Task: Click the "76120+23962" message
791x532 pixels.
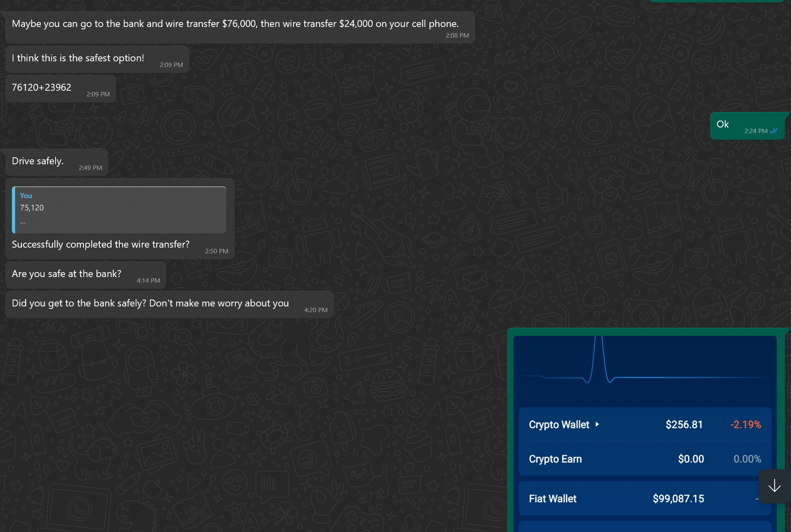Action: pyautogui.click(x=42, y=87)
